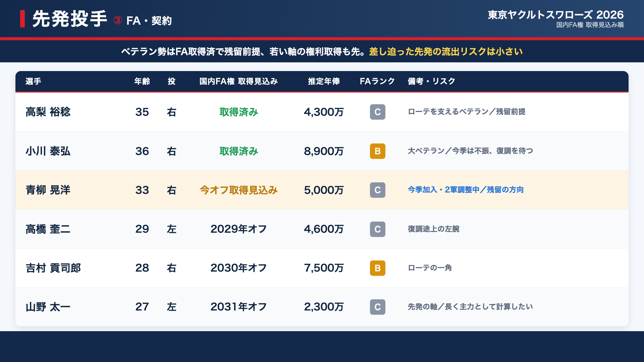This screenshot has width=644, height=362.
Task: Click the salary 2,300万
Action: pos(324,307)
